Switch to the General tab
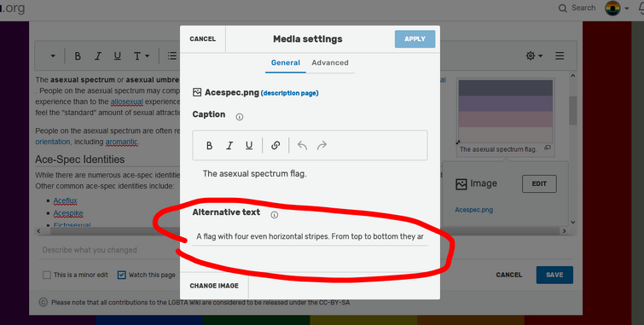Screen dimensions: 644x325 click(286, 63)
